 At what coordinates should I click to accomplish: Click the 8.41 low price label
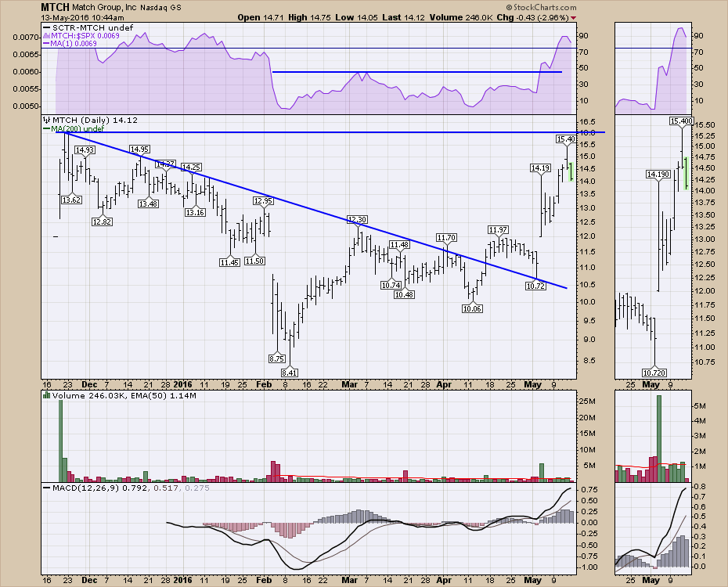[x=290, y=373]
